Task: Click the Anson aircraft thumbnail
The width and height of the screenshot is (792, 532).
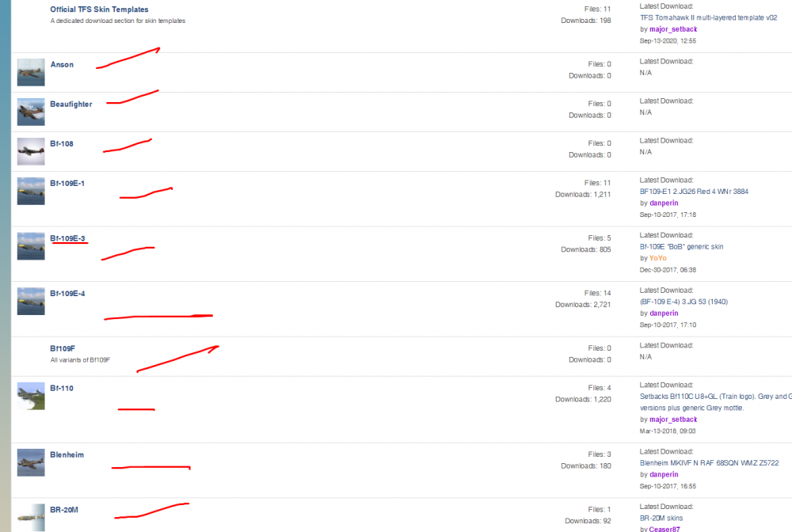Action: click(30, 72)
